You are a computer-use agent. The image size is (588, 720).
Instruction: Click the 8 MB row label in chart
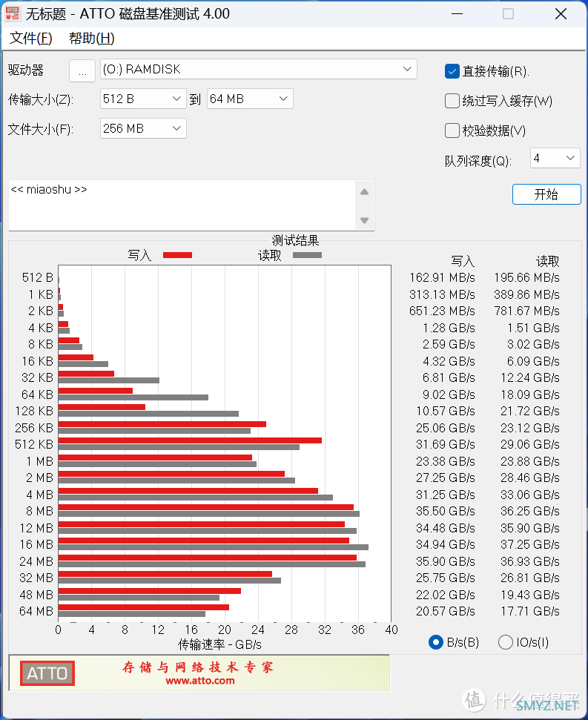pos(39,511)
